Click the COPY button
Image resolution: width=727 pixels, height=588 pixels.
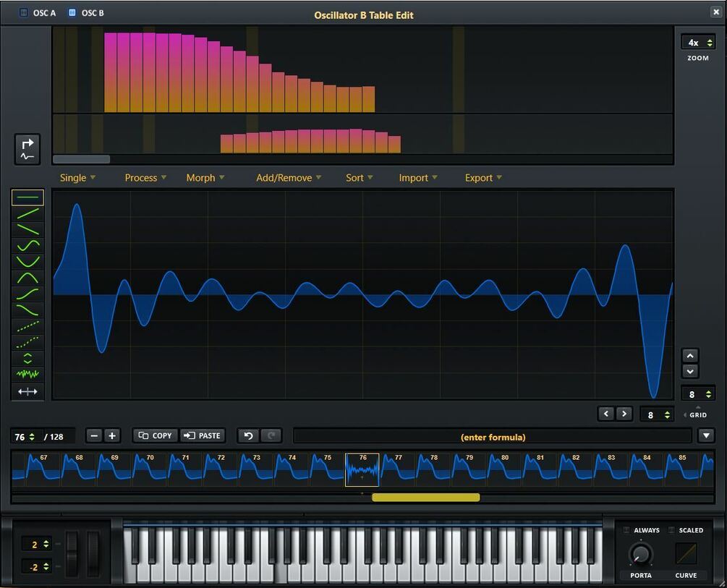(x=156, y=435)
